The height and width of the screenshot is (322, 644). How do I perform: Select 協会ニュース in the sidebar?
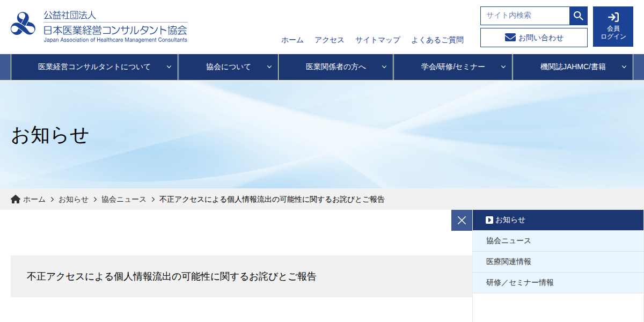[x=558, y=241]
